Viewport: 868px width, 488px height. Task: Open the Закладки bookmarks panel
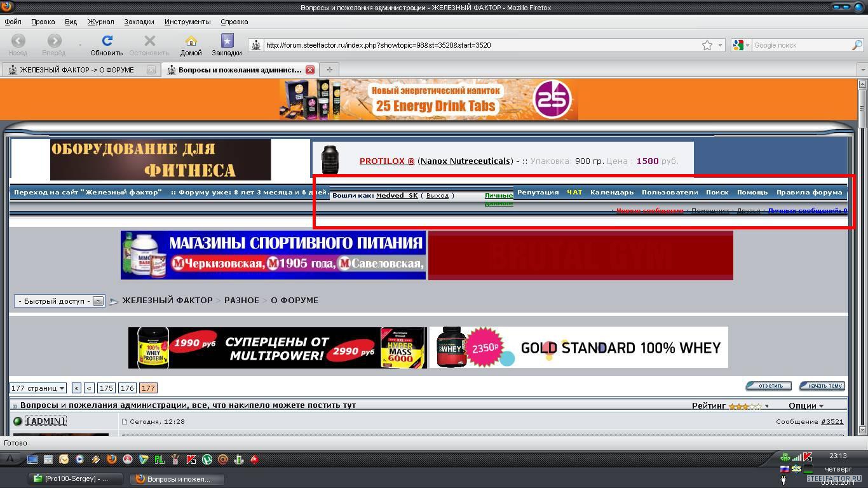coord(227,41)
